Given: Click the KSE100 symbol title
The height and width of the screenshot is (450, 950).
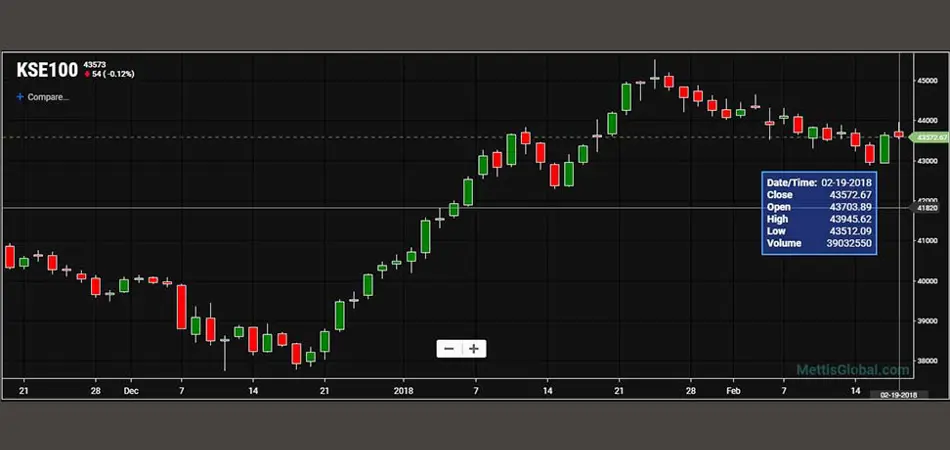Looking at the screenshot, I should [x=46, y=70].
